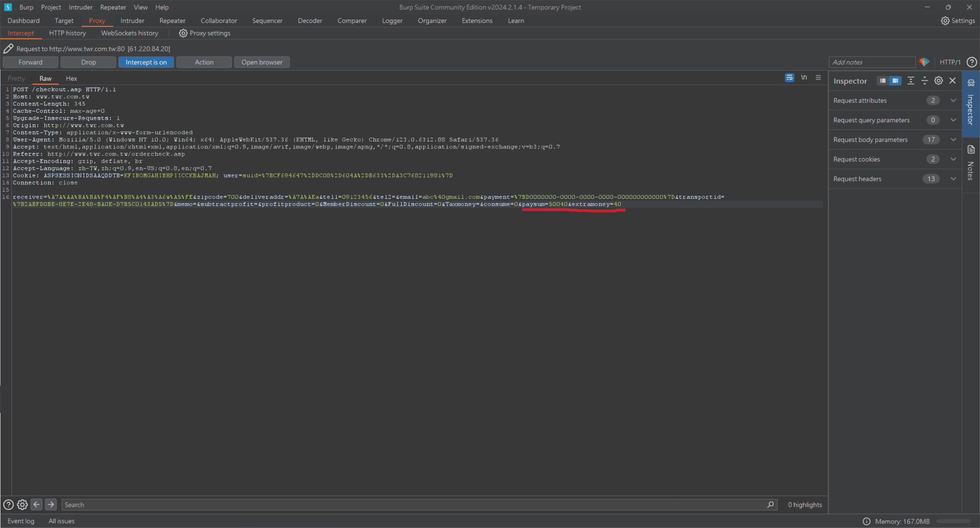This screenshot has width=980, height=528.
Task: Open the WebSockets history sub-tab
Action: point(130,33)
